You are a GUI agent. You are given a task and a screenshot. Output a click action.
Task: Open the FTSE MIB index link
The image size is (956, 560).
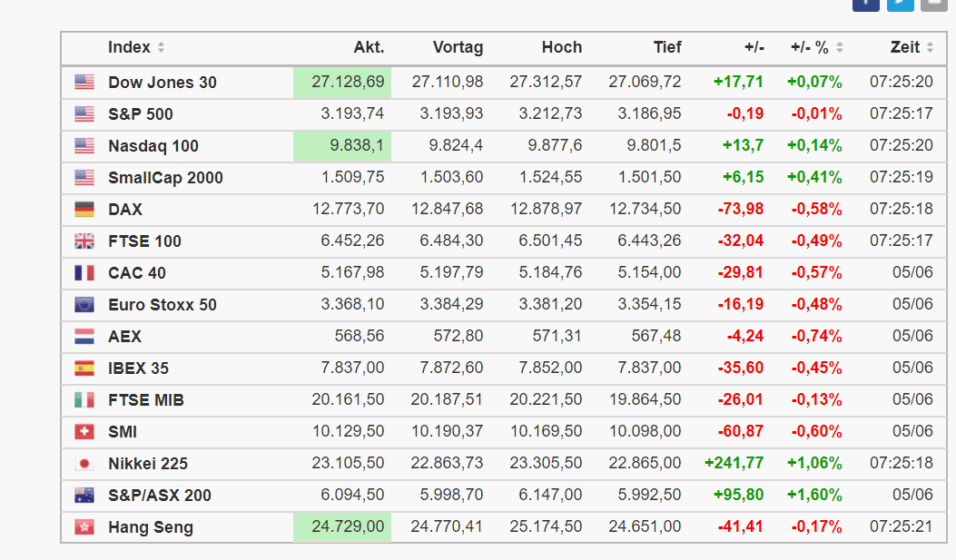pos(146,400)
